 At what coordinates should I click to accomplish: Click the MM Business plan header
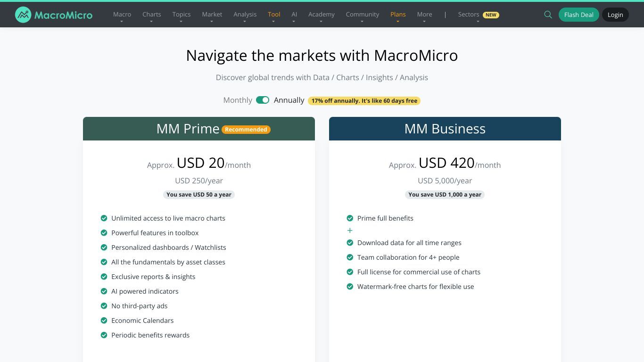pos(445,129)
